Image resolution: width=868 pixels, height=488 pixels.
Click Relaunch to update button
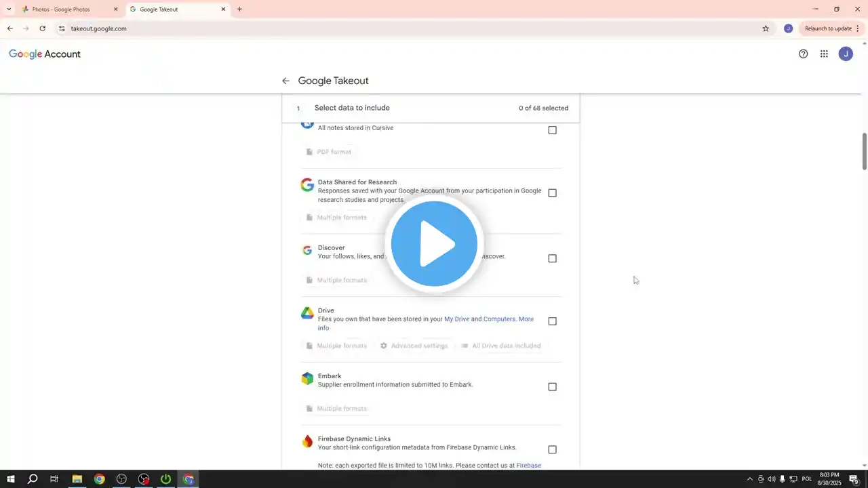click(828, 28)
